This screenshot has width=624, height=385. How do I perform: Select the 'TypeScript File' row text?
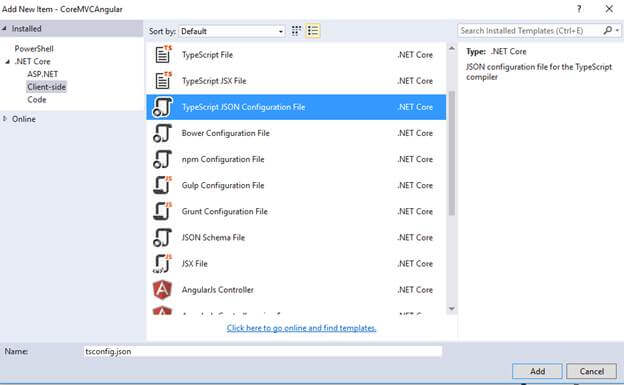pyautogui.click(x=207, y=55)
